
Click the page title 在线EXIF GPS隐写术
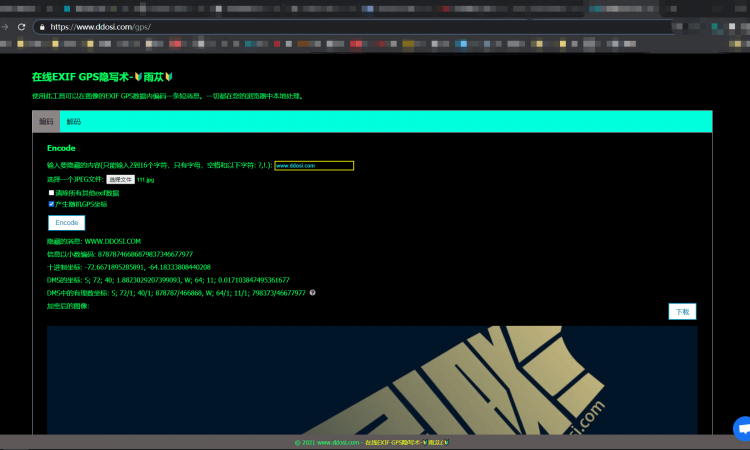[102, 77]
